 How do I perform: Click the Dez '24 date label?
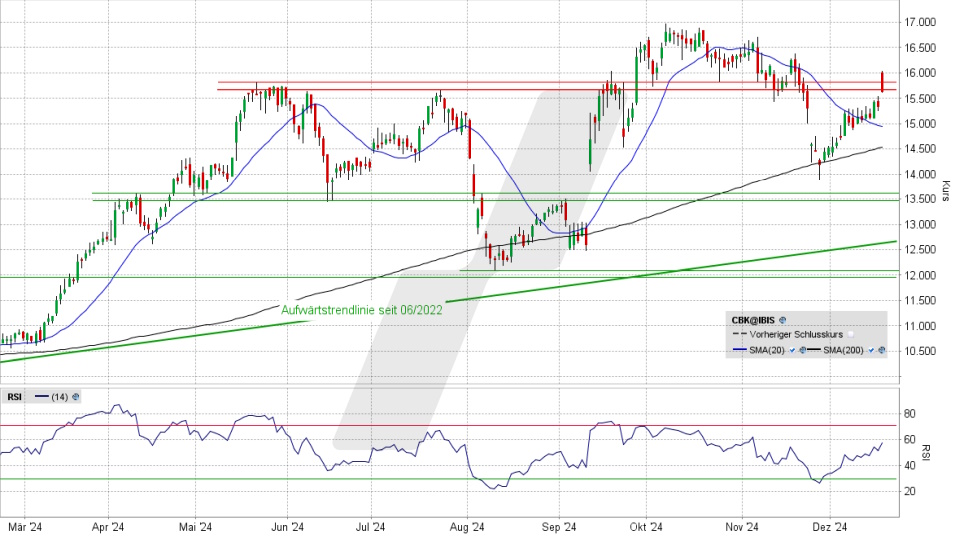(830, 527)
